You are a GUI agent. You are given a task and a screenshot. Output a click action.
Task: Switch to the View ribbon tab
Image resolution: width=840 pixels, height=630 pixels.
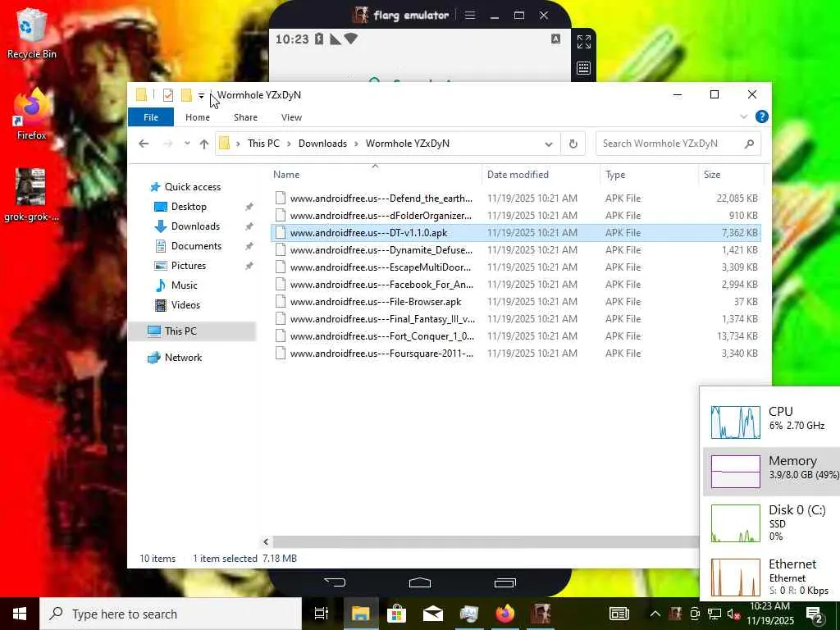tap(291, 117)
